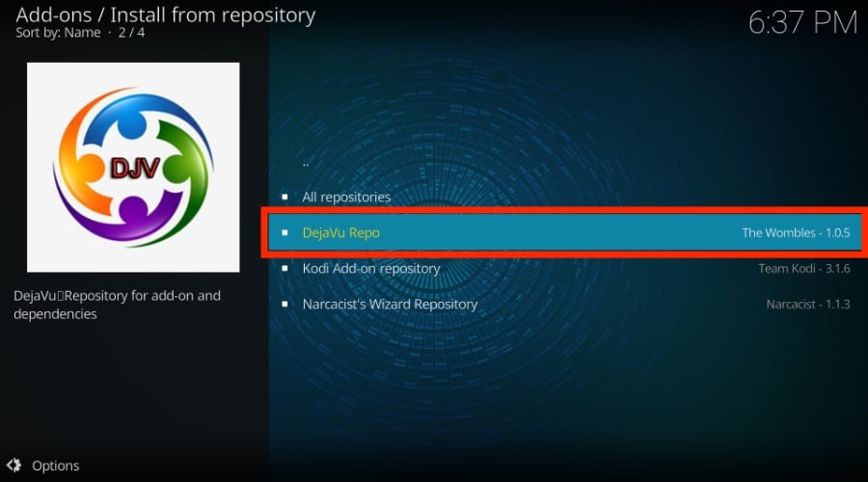Viewport: 868px width, 482px height.
Task: Click the bullet icon beside Narcacist's Wizard Repository
Action: point(285,304)
